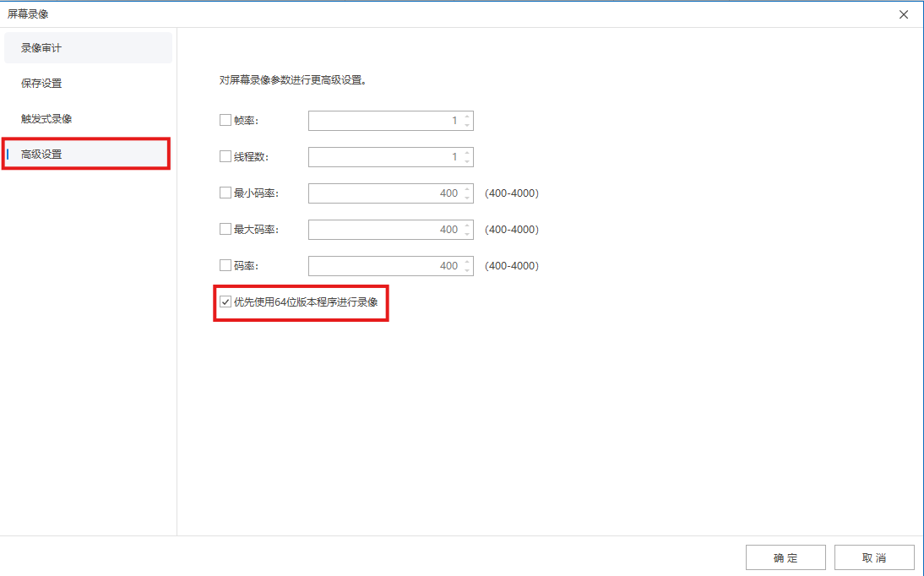924x576 pixels.
Task: Tick the 最大码率 checkbox
Action: click(226, 229)
